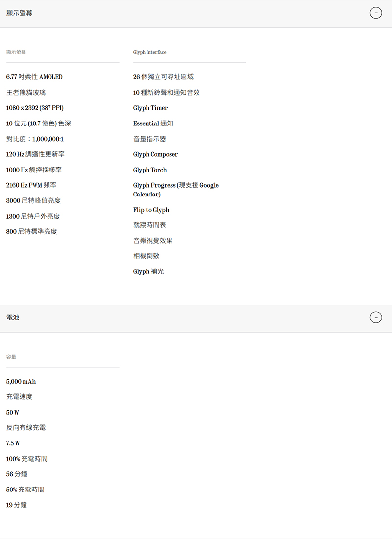Collapse the 電池 section using the minus icon
This screenshot has width=392, height=539.
(x=376, y=318)
